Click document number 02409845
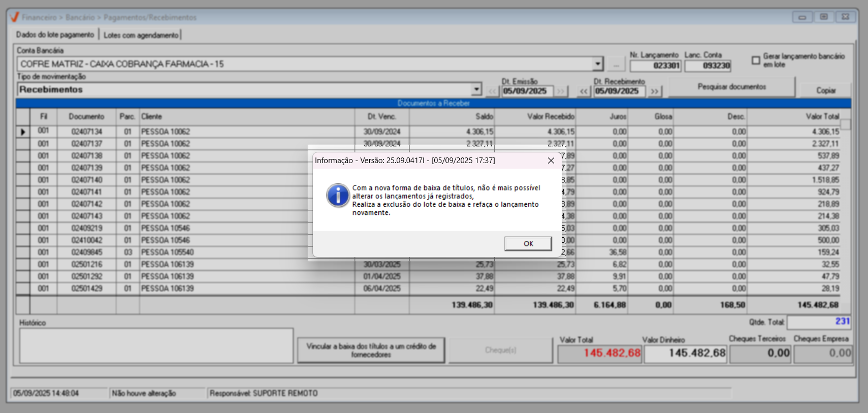868x413 pixels. (86, 252)
